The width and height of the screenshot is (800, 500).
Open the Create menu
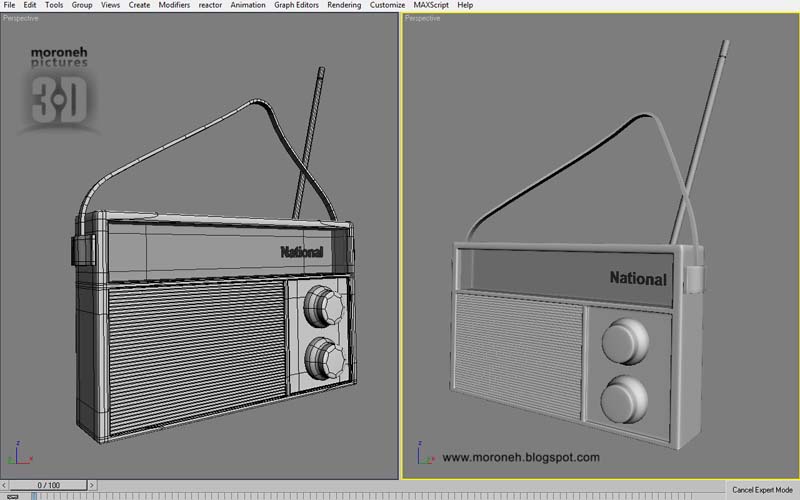tap(139, 5)
